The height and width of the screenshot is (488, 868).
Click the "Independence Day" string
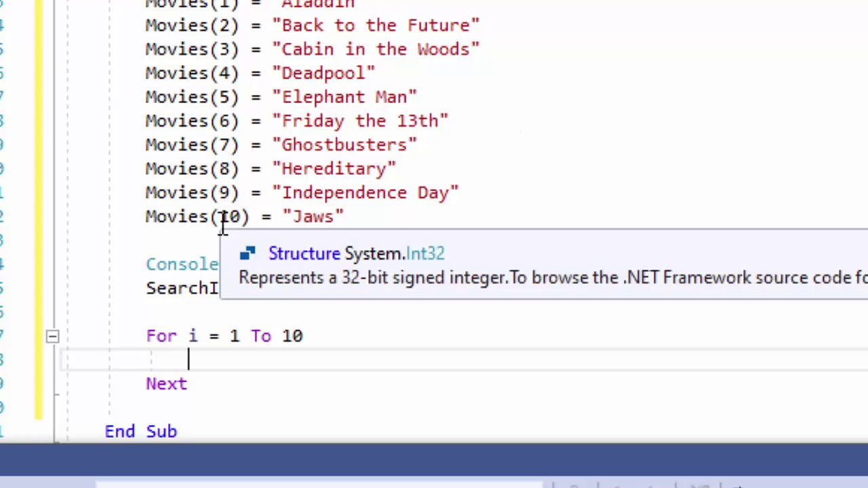pos(366,192)
